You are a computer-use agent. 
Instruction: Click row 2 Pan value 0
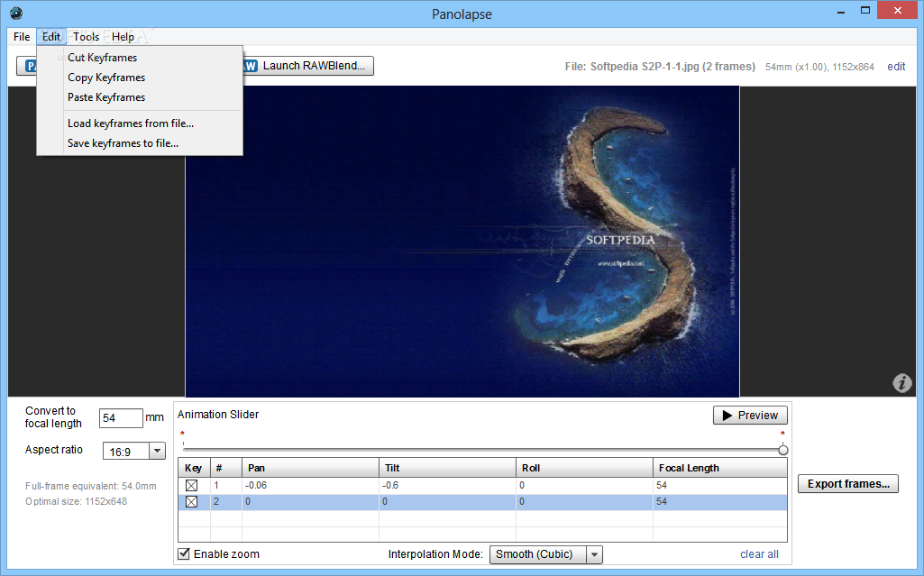coord(310,502)
